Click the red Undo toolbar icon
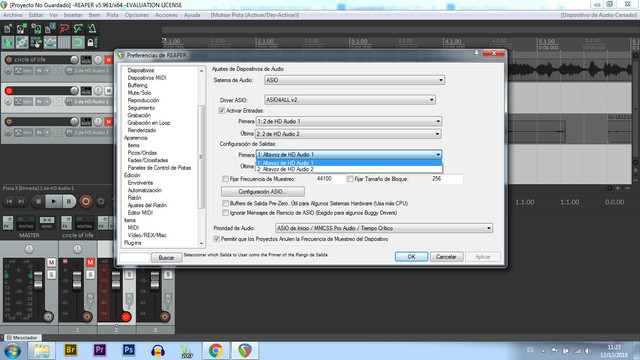 click(x=64, y=28)
